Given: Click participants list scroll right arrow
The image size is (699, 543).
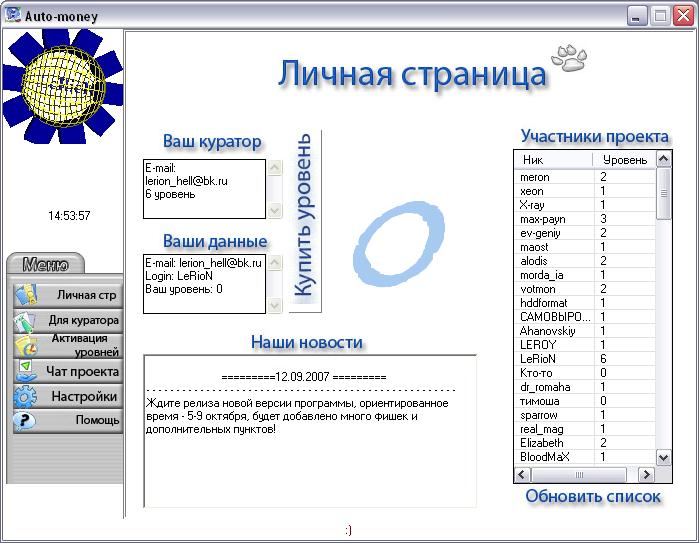Looking at the screenshot, I should click(646, 475).
